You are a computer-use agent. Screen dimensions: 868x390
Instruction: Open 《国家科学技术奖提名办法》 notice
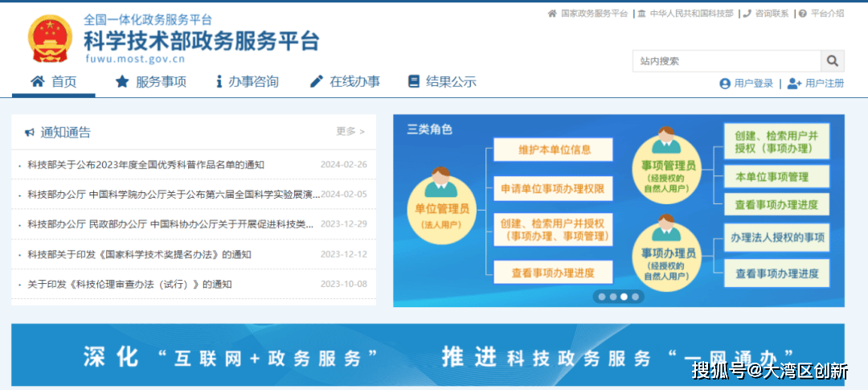click(140, 254)
